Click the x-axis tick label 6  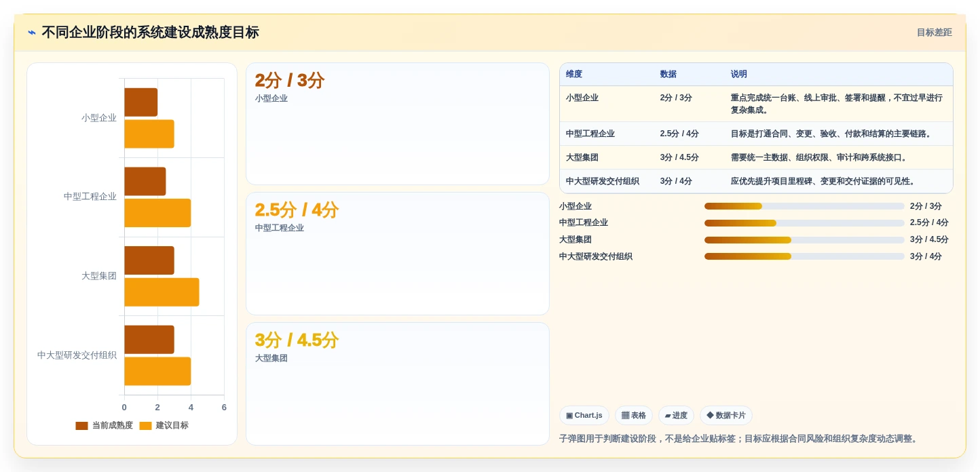tap(224, 408)
